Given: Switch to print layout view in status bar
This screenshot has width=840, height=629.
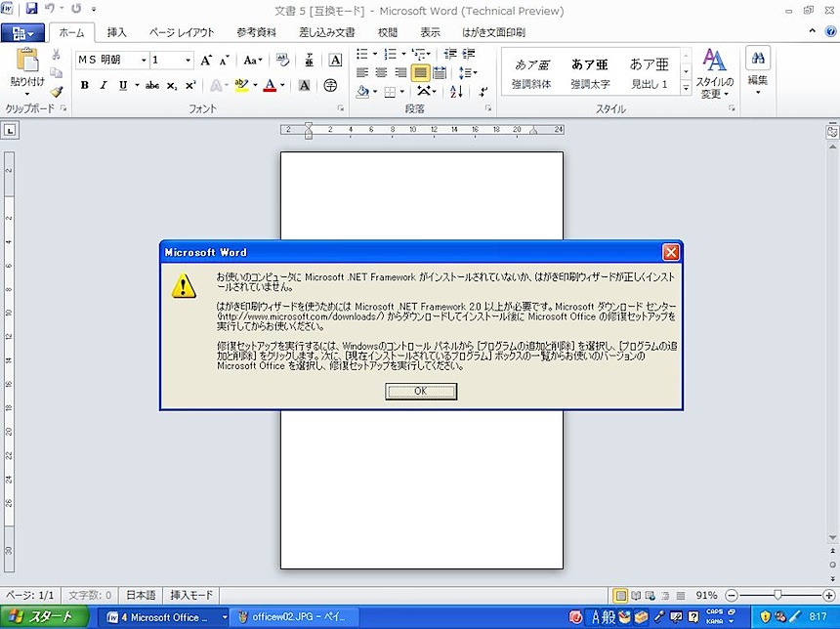Looking at the screenshot, I should click(620, 595).
